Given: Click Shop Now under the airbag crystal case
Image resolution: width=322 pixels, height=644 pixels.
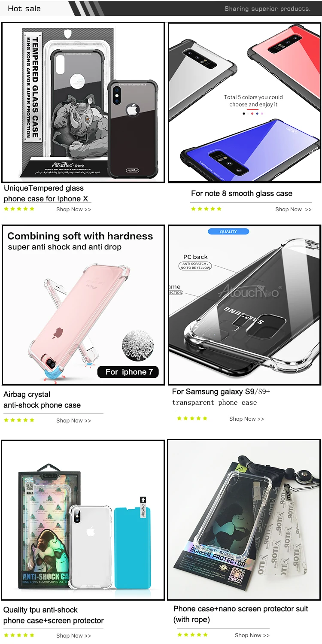Looking at the screenshot, I should point(74,421).
